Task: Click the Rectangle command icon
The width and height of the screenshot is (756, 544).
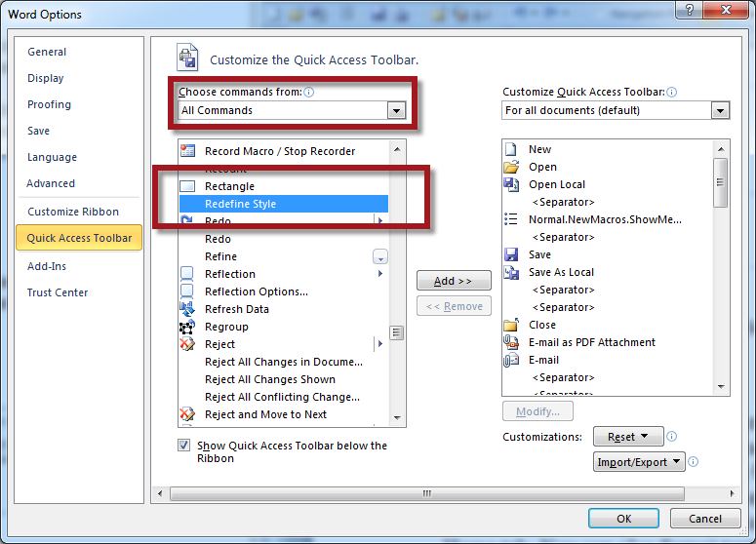Action: (x=187, y=186)
